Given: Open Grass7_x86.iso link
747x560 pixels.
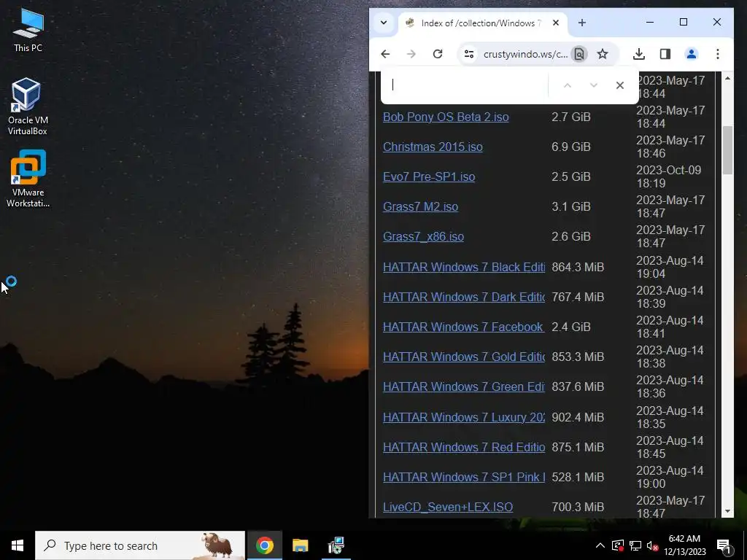Looking at the screenshot, I should 423,237.
